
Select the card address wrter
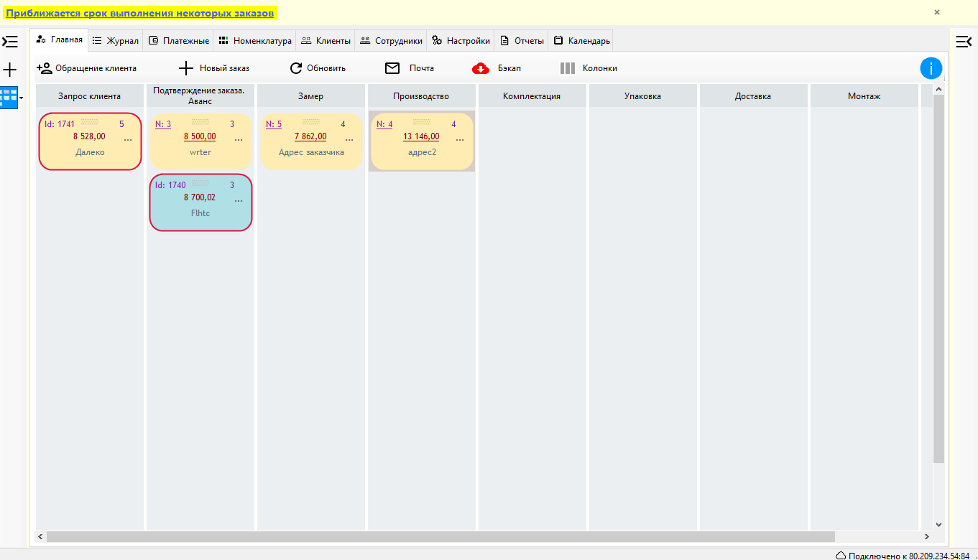200,152
